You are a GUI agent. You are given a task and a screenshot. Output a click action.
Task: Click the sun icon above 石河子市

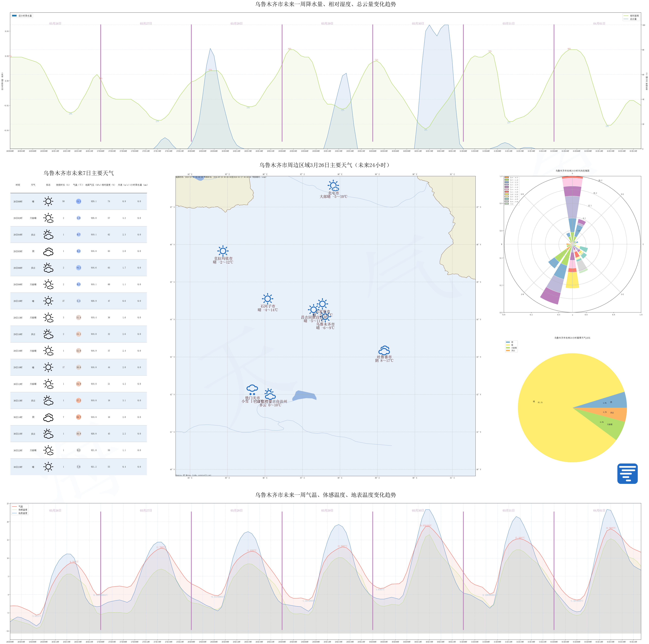[267, 298]
